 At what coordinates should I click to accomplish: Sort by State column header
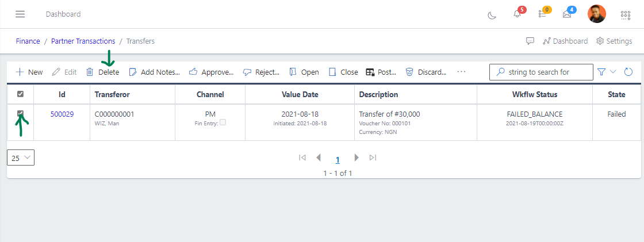coord(616,94)
